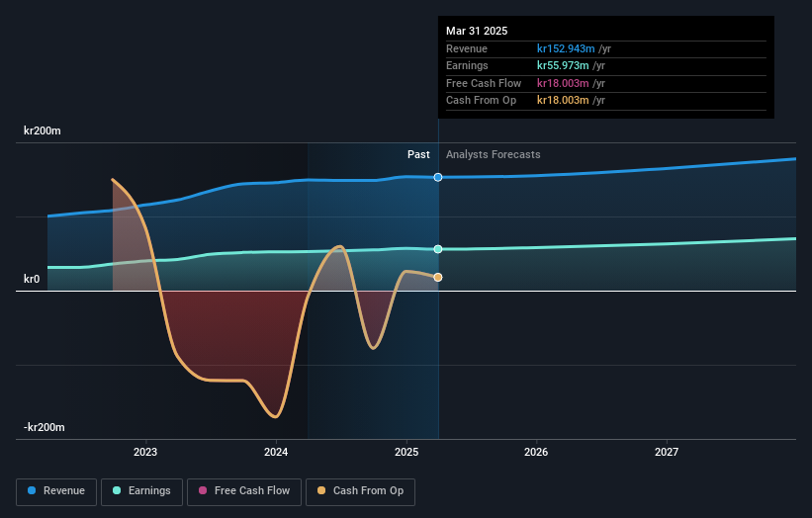Click the -kr200m axis label
Image resolution: width=812 pixels, height=518 pixels.
pos(45,427)
